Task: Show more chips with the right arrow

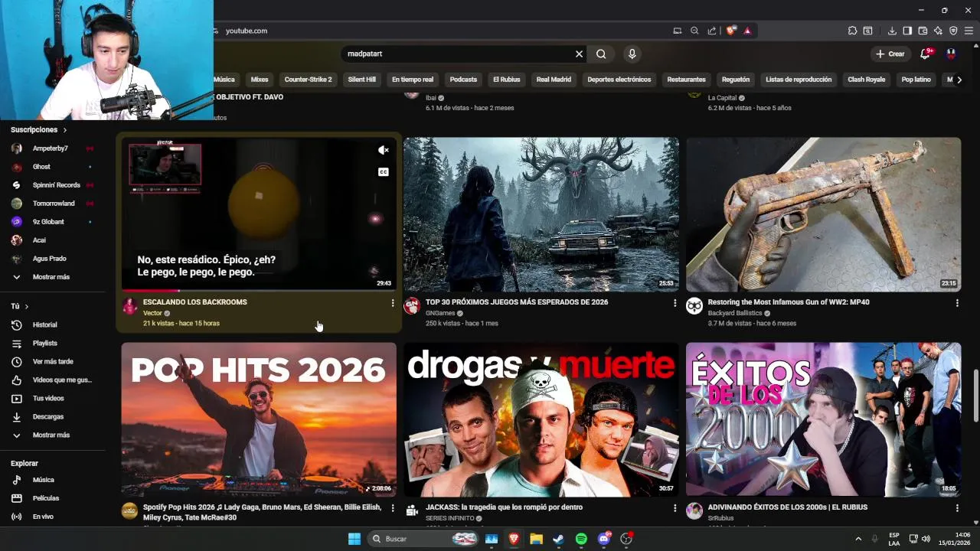Action: (x=959, y=80)
